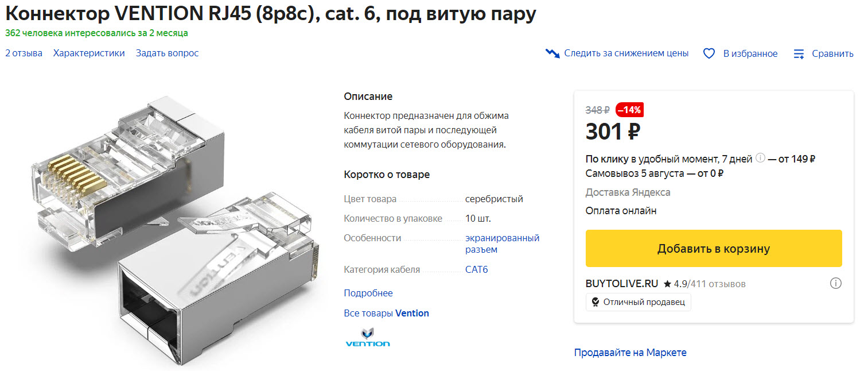Click the excellent seller badge icon
The image size is (868, 371).
tap(595, 302)
